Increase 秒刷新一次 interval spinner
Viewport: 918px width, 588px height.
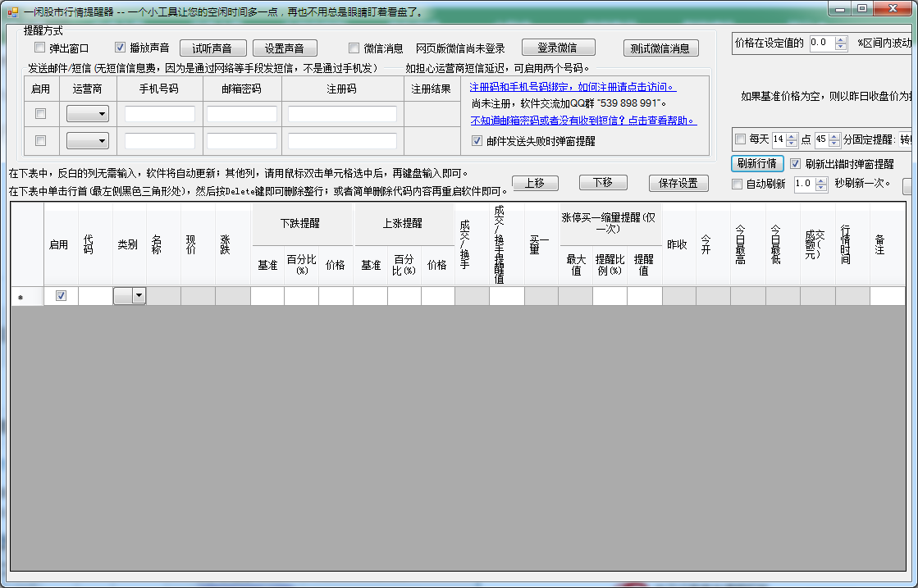point(821,180)
